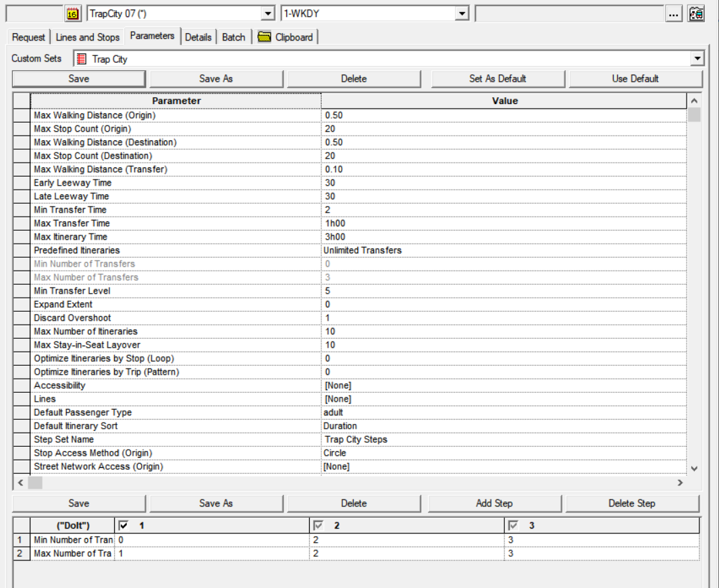Image resolution: width=719 pixels, height=588 pixels.
Task: Expand the Custom Sets Trap City dropdown
Action: pyautogui.click(x=697, y=59)
